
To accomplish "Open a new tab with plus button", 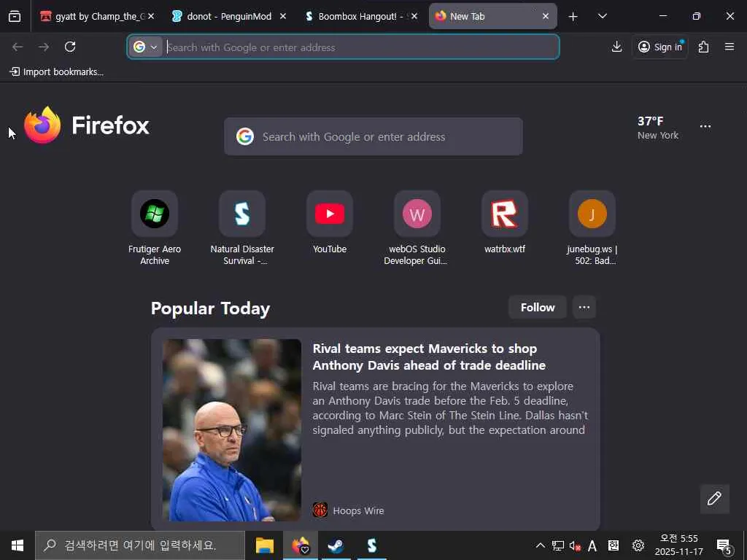I will (573, 17).
